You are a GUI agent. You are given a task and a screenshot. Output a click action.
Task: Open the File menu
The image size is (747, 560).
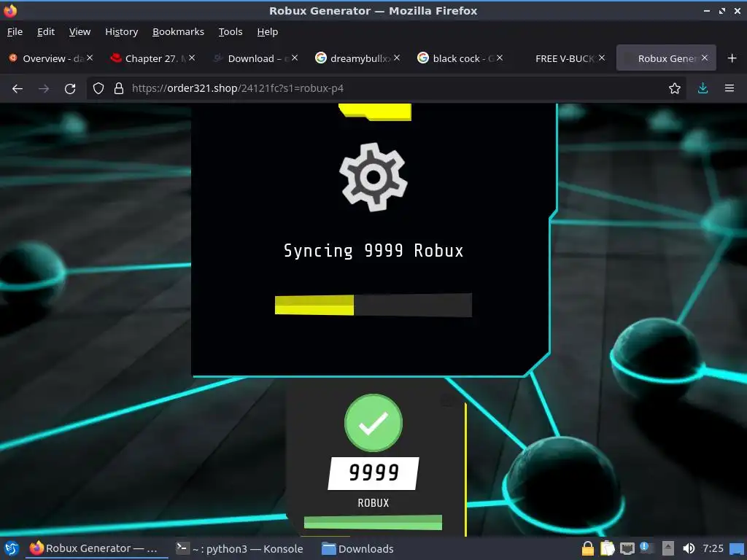15,32
